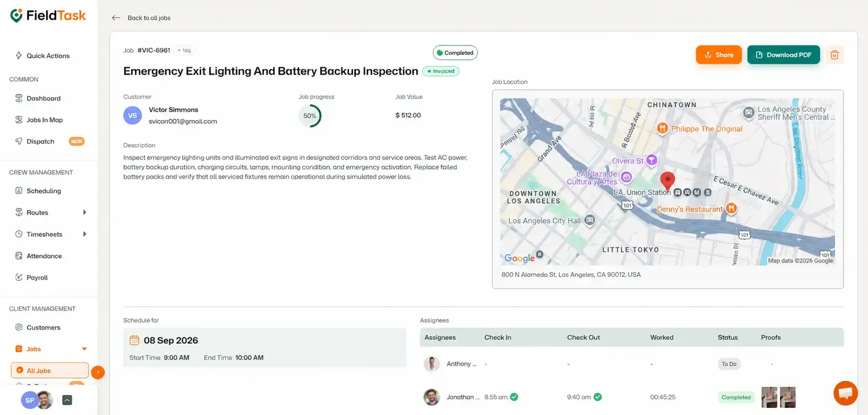Click the SP user profile avatar
Image resolution: width=868 pixels, height=415 pixels.
[30, 400]
